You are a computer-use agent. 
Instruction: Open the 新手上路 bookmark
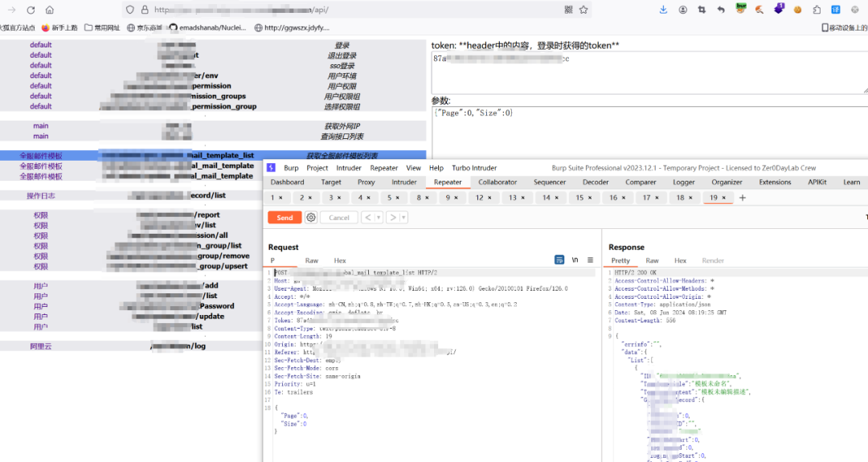tap(59, 27)
